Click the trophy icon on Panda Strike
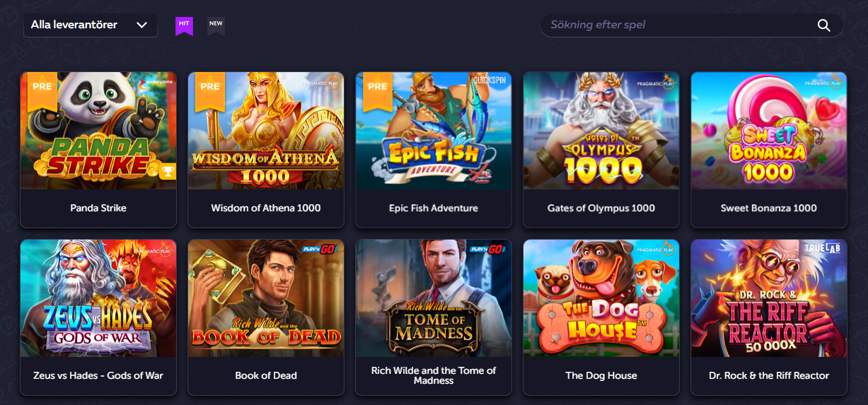 click(168, 171)
